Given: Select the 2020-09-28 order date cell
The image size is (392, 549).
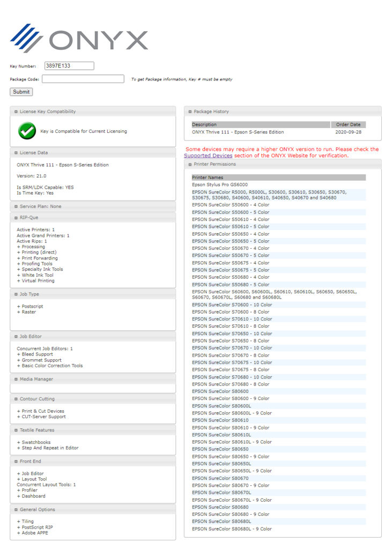Looking at the screenshot, I should (x=348, y=132).
